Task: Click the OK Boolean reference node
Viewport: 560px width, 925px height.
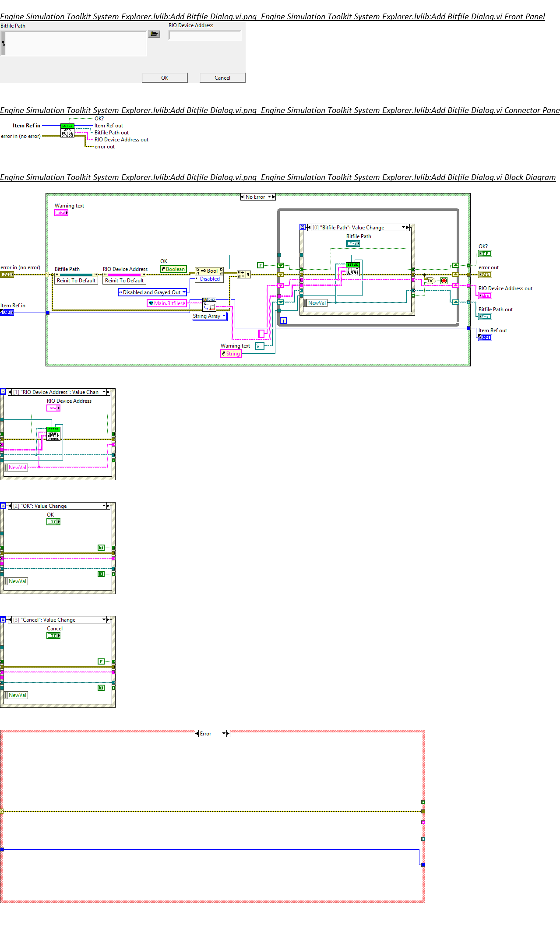Action: coord(173,269)
